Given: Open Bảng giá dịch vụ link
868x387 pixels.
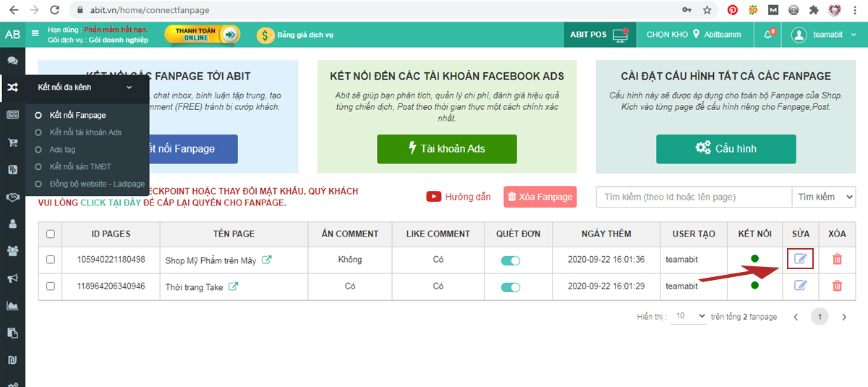Looking at the screenshot, I should click(296, 35).
